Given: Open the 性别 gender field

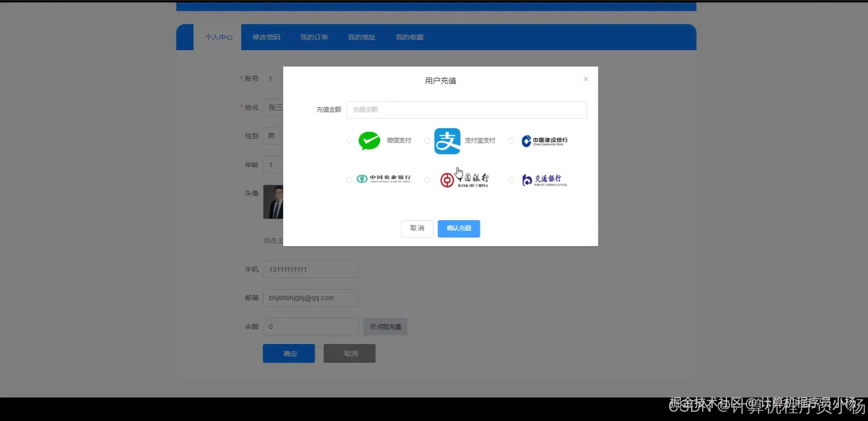Looking at the screenshot, I should pos(273,136).
